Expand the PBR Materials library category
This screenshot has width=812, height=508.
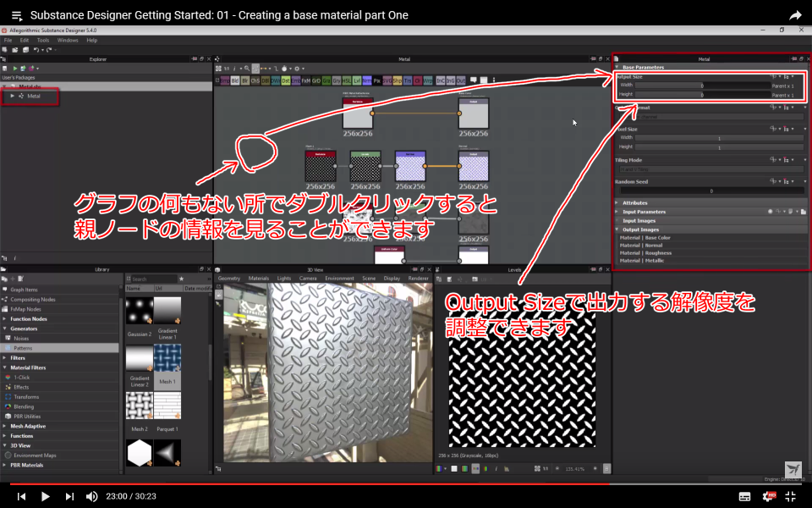tap(5, 465)
